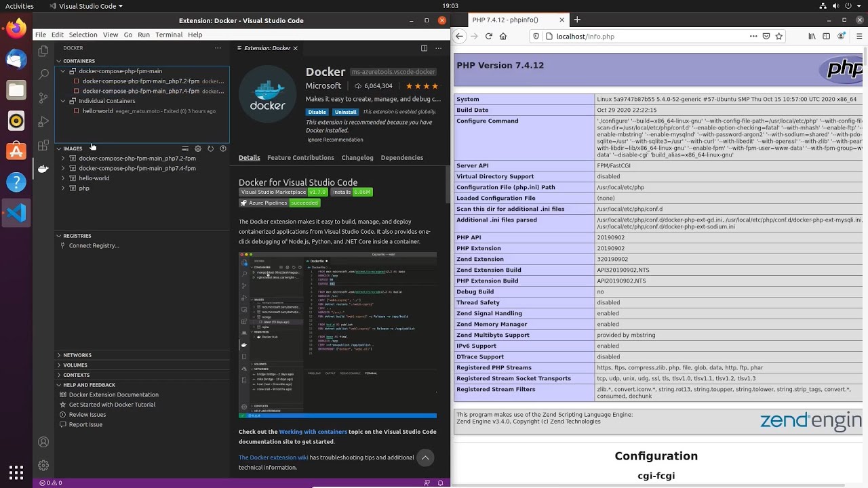Image resolution: width=868 pixels, height=488 pixels.
Task: Collapse docker-compose-php-fpm-main container group
Action: (x=63, y=71)
